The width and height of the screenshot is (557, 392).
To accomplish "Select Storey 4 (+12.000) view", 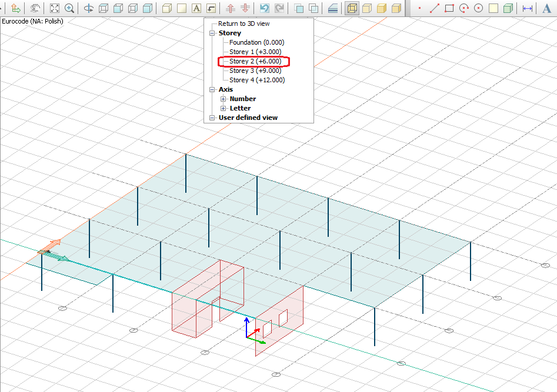I will coord(257,80).
